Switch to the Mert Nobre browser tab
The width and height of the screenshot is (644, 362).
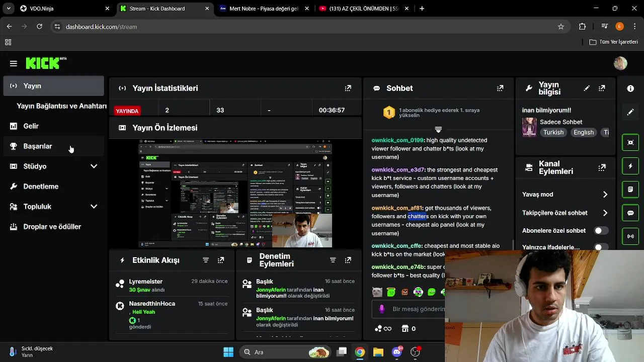[x=264, y=9]
